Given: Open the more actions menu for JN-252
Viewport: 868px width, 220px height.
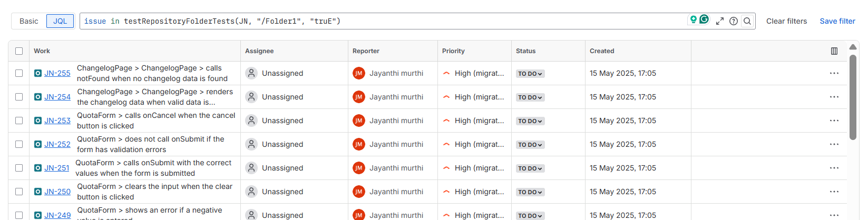Looking at the screenshot, I should [834, 144].
